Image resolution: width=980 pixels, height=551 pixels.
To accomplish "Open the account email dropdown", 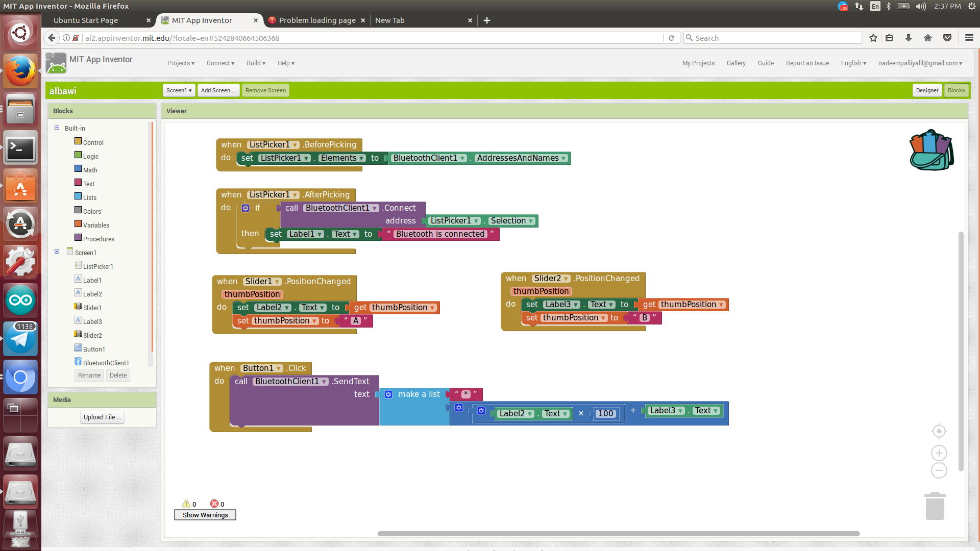I will tap(920, 63).
